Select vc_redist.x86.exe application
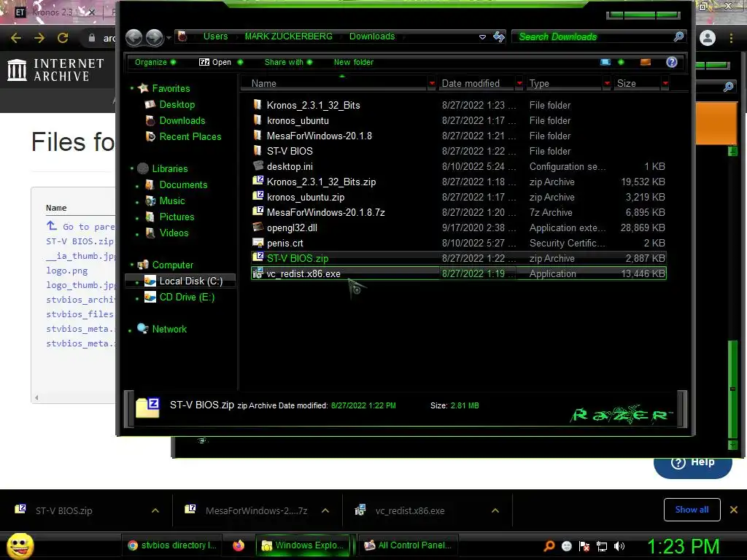This screenshot has width=747, height=560. (x=458, y=274)
